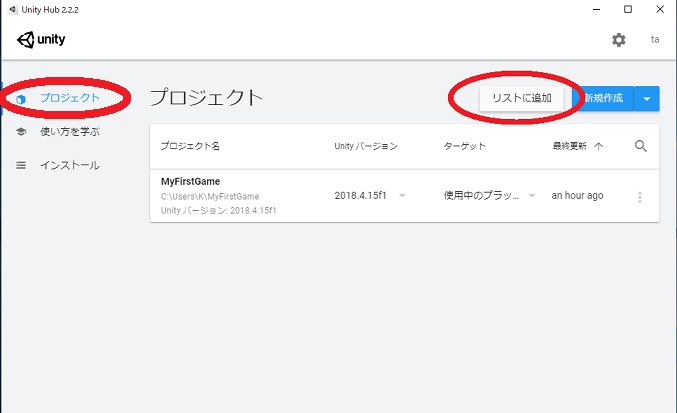The width and height of the screenshot is (677, 413).
Task: Click the リストに追加 button
Action: (522, 98)
